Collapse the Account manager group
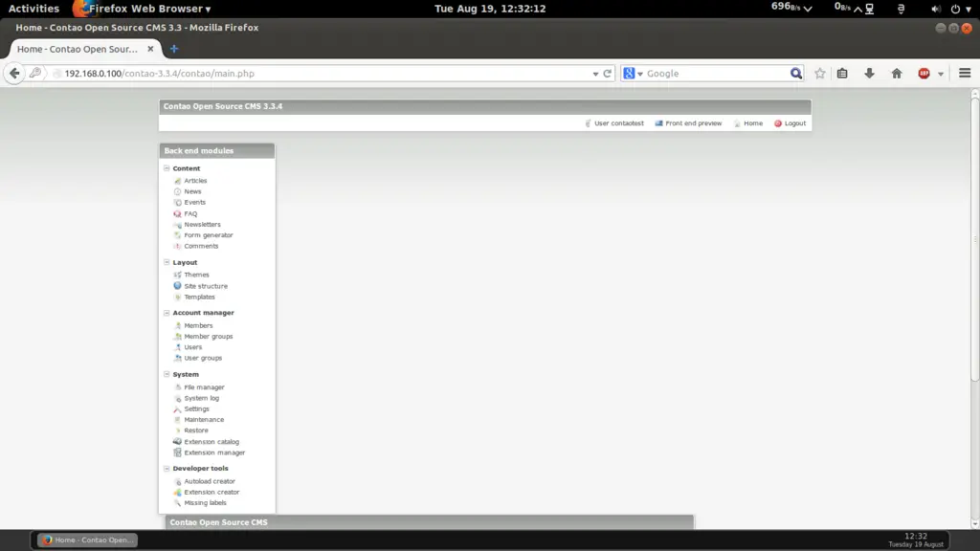Image resolution: width=980 pixels, height=551 pixels. 167,313
